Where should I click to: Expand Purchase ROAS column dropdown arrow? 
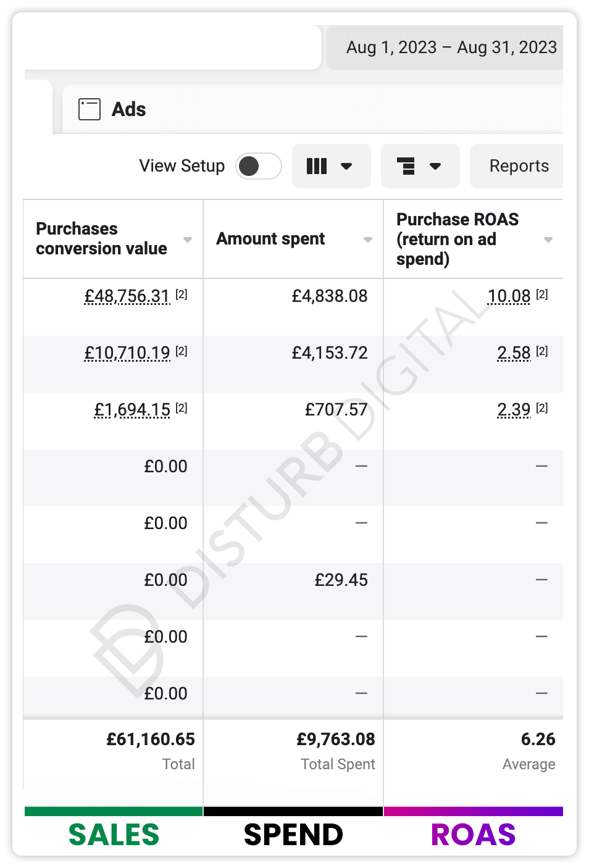tap(548, 240)
